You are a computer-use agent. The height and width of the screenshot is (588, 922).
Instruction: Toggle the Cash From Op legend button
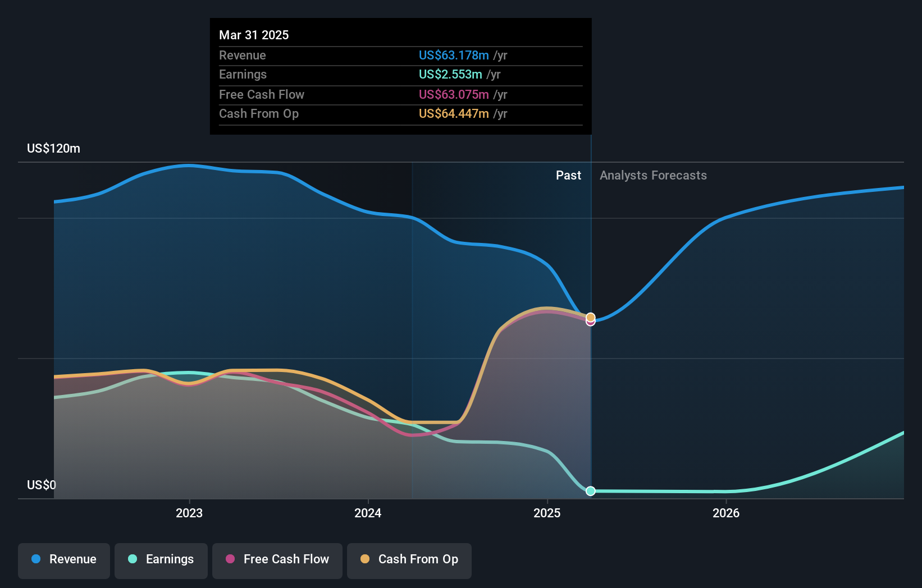pos(409,561)
